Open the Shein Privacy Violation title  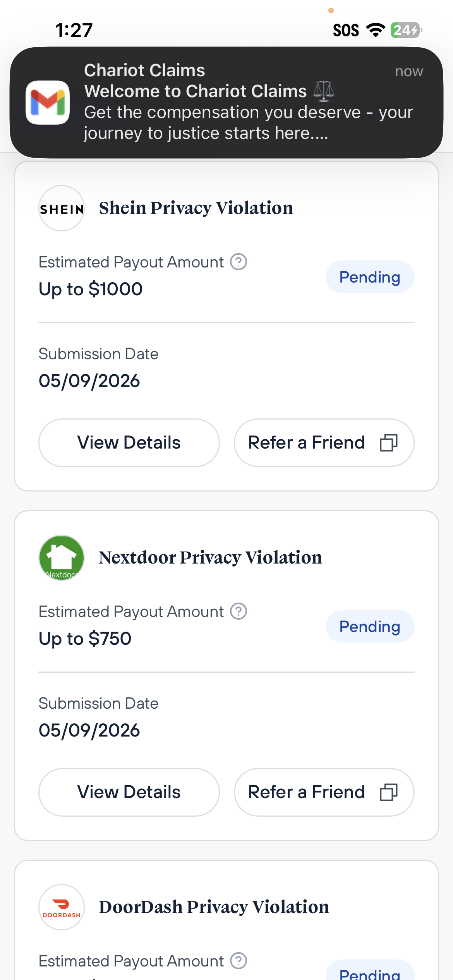(196, 208)
